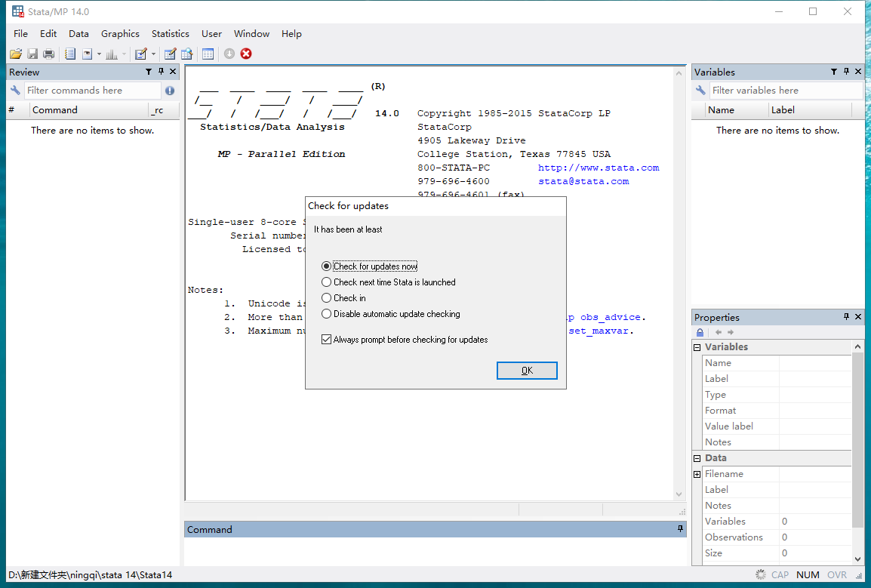
Task: Open the Variables Manager table icon
Action: (208, 54)
